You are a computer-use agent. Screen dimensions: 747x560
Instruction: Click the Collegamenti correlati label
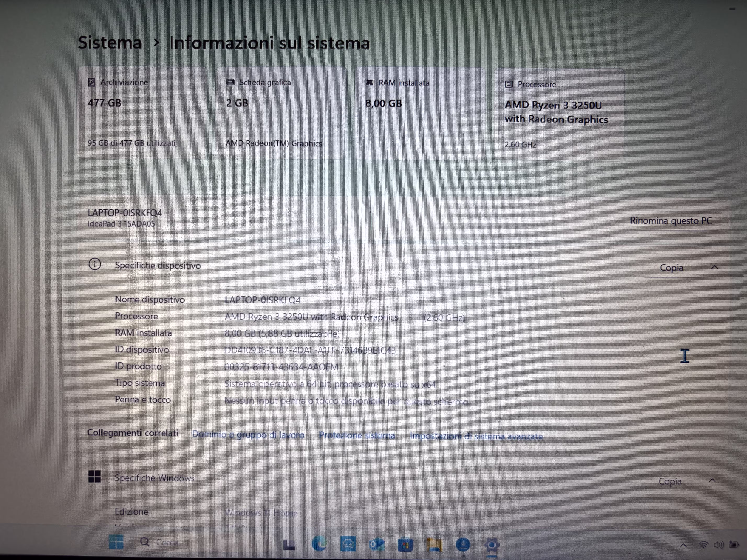tap(133, 433)
